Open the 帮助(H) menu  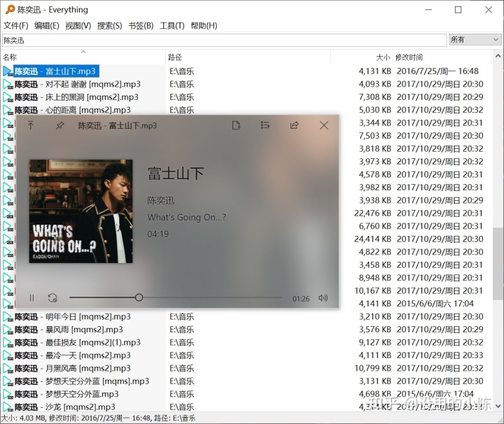[204, 26]
